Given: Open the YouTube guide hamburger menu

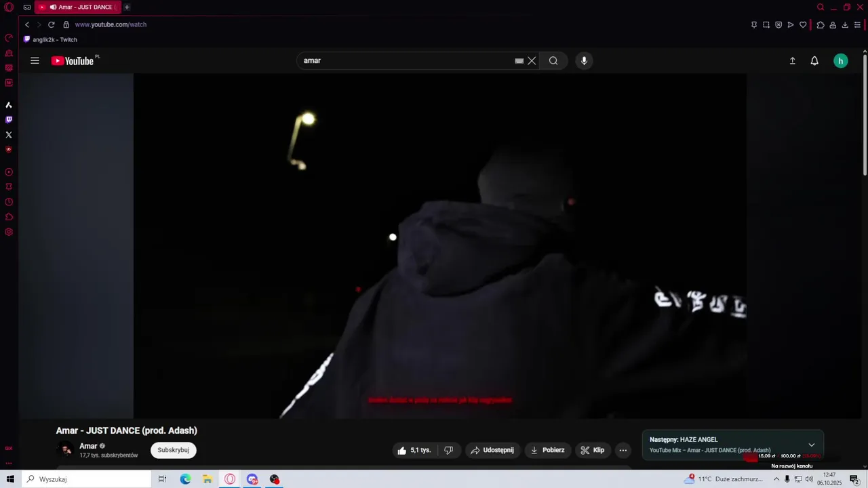Looking at the screenshot, I should click(x=35, y=60).
